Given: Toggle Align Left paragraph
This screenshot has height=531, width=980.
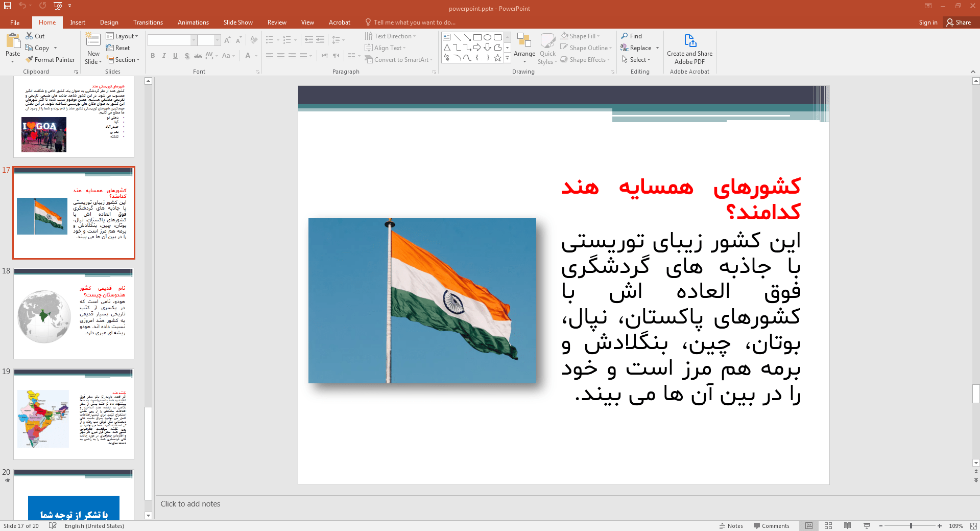Looking at the screenshot, I should click(x=270, y=56).
